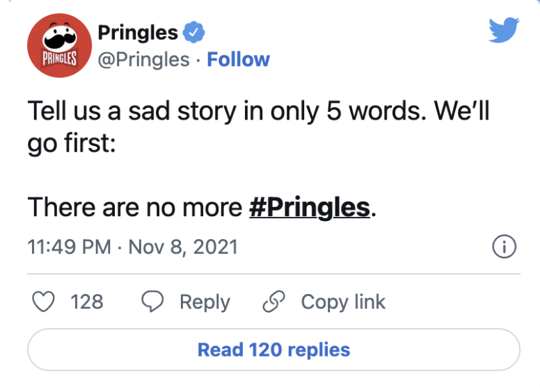Click the reply speech bubble icon
Viewport: 540px width, 392px height.
pos(152,302)
